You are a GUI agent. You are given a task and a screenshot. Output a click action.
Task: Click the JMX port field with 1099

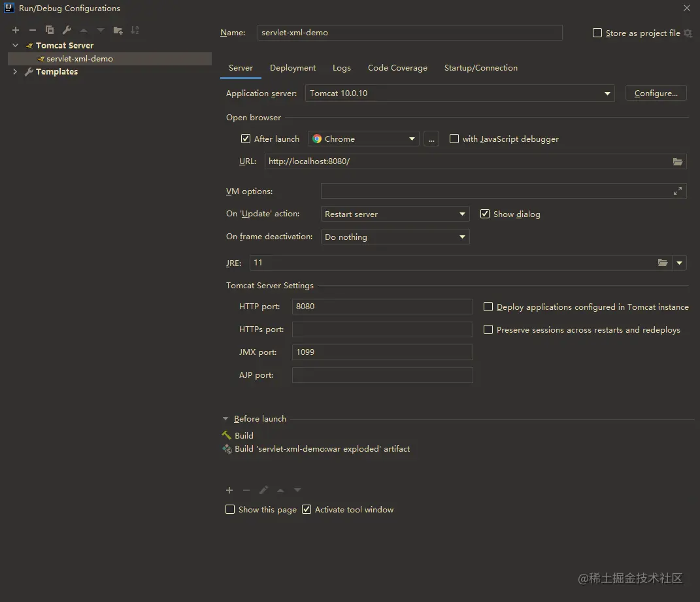click(382, 352)
